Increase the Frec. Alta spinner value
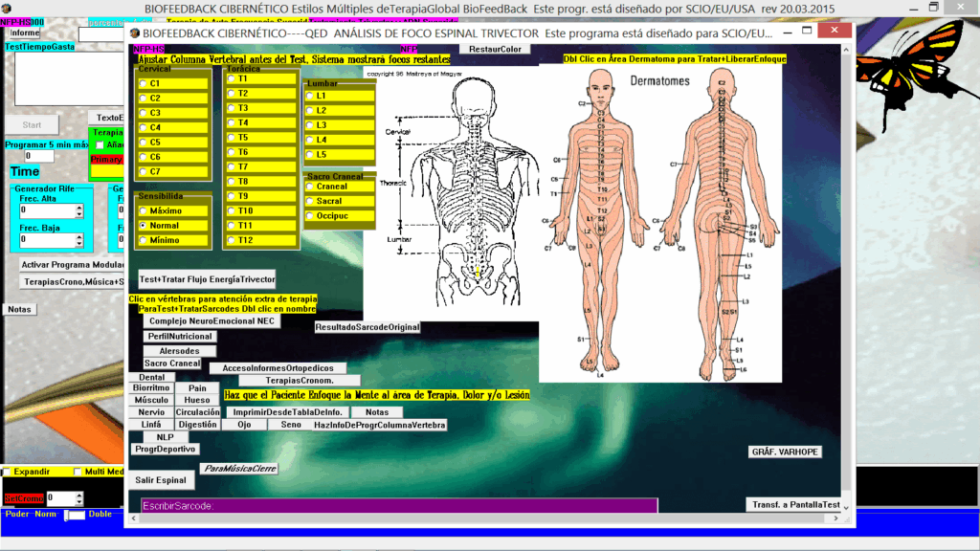Image resolution: width=980 pixels, height=551 pixels. (x=78, y=208)
